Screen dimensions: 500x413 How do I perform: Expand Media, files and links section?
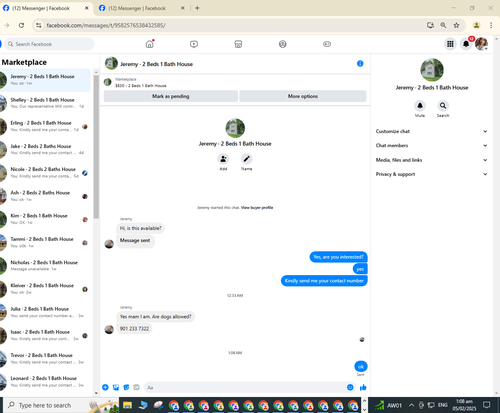[x=431, y=160]
